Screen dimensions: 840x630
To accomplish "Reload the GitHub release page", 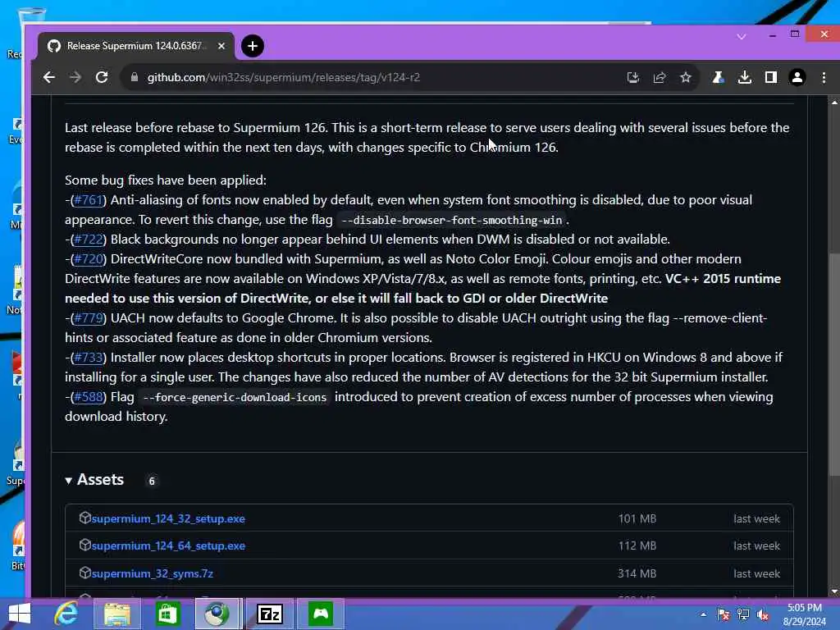I will (102, 78).
